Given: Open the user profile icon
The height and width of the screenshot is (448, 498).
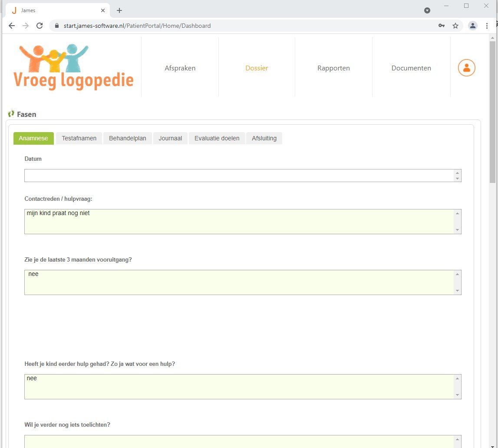Looking at the screenshot, I should tap(466, 68).
